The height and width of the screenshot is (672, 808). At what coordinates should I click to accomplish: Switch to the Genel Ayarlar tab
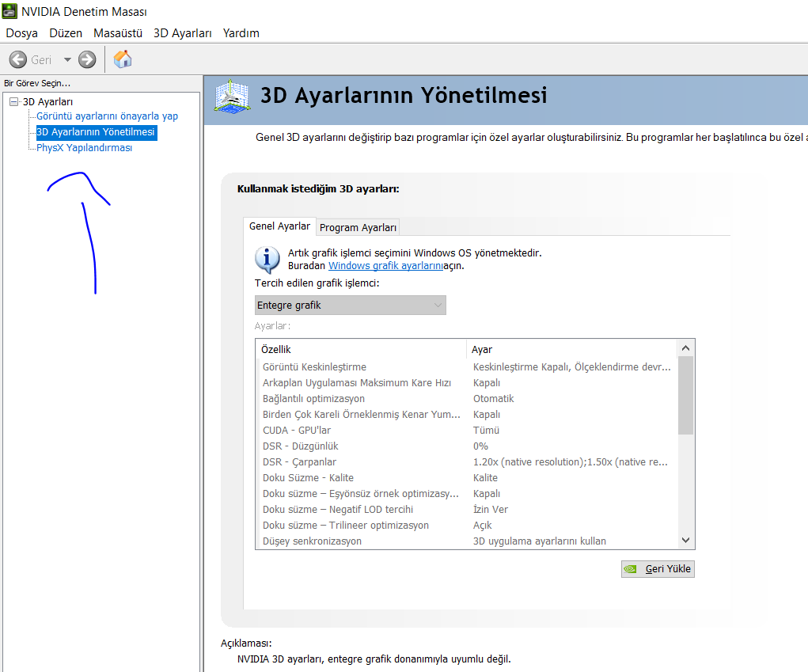tap(279, 226)
